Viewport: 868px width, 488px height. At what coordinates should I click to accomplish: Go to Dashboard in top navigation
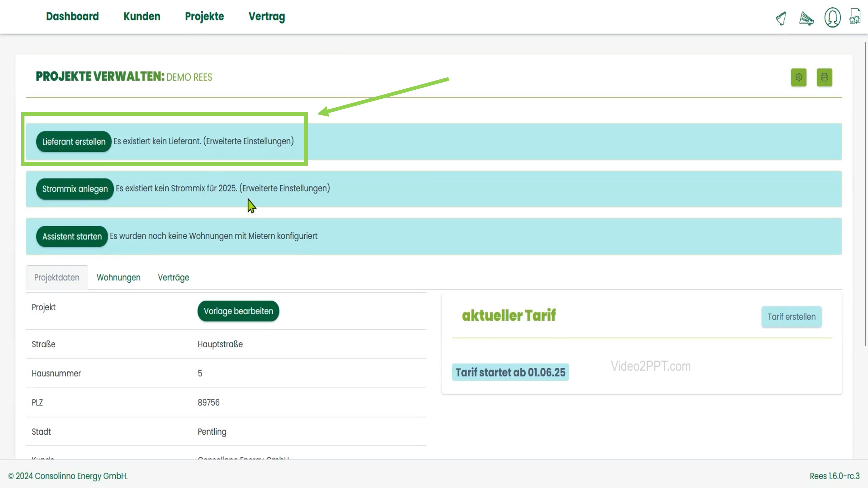tap(72, 17)
